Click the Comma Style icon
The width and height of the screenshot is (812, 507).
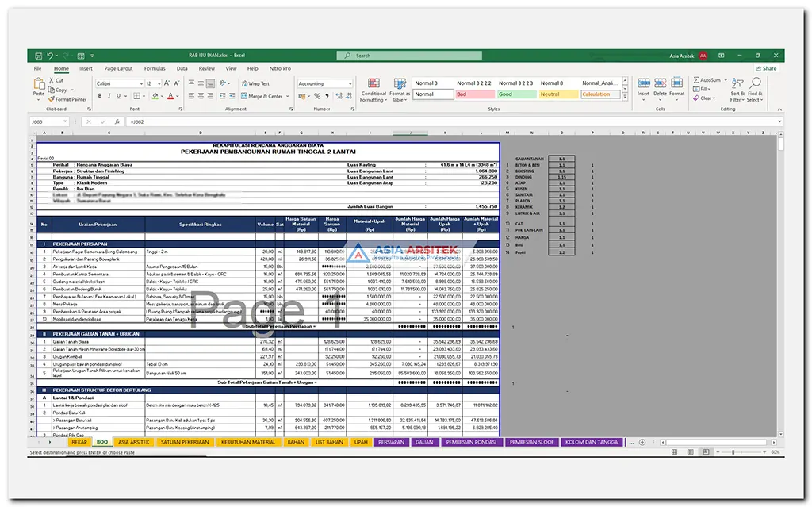pyautogui.click(x=327, y=96)
